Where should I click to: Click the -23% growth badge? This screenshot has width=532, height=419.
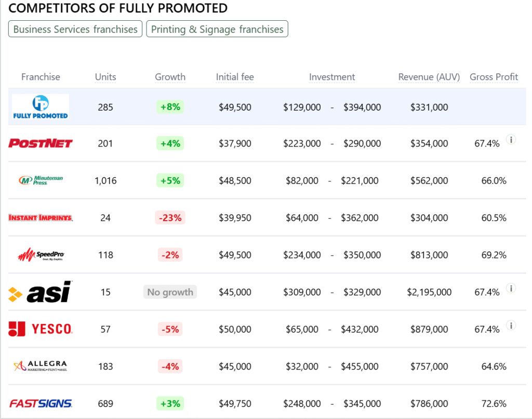pyautogui.click(x=170, y=218)
